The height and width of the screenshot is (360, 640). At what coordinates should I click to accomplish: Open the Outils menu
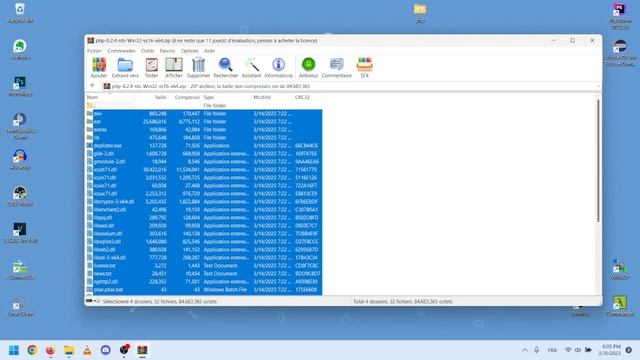coord(147,51)
